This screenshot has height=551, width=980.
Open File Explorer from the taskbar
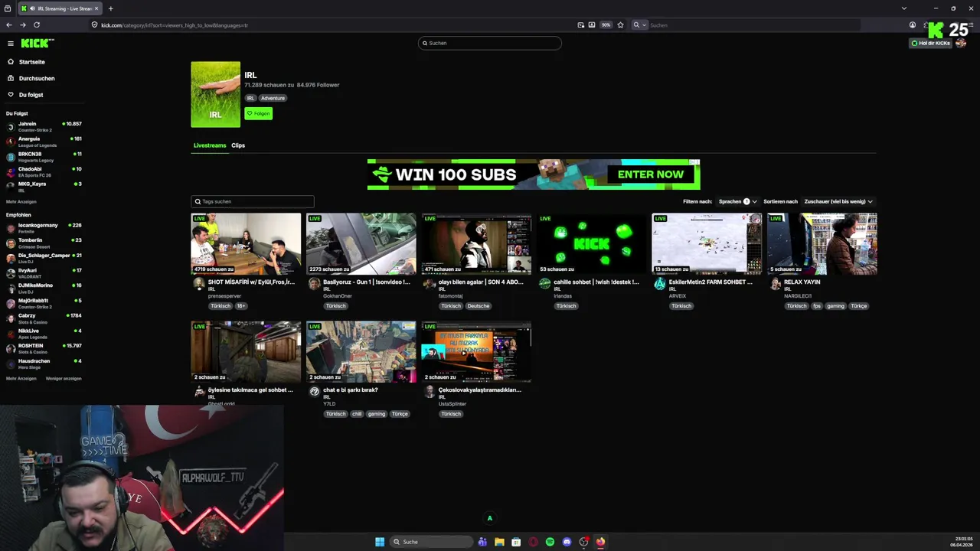pos(499,542)
